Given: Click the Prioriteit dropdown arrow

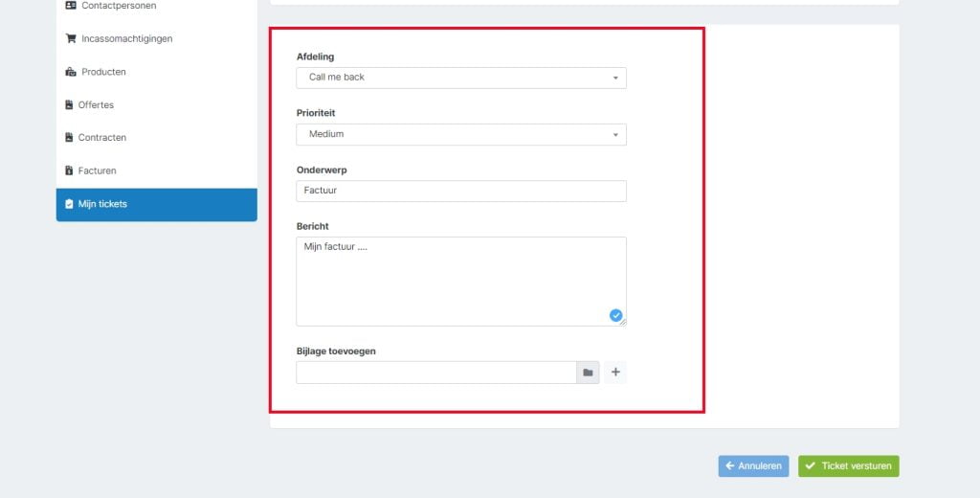Looking at the screenshot, I should pyautogui.click(x=615, y=135).
